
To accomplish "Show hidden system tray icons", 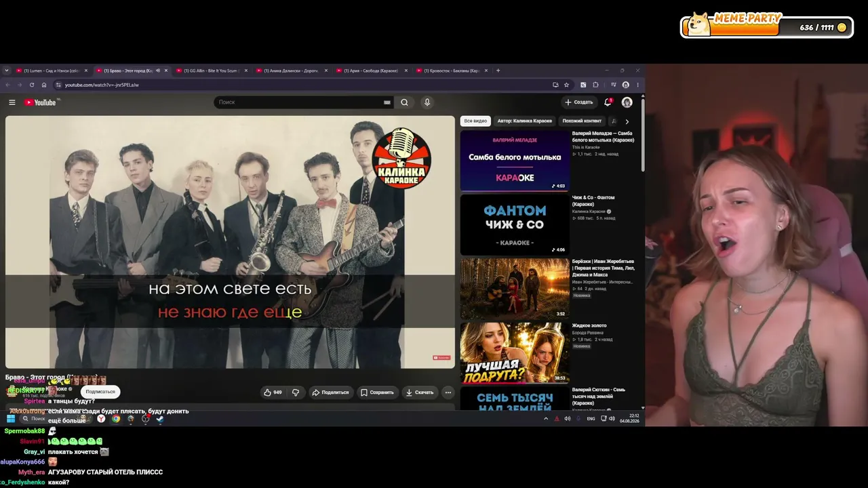I will (x=546, y=419).
